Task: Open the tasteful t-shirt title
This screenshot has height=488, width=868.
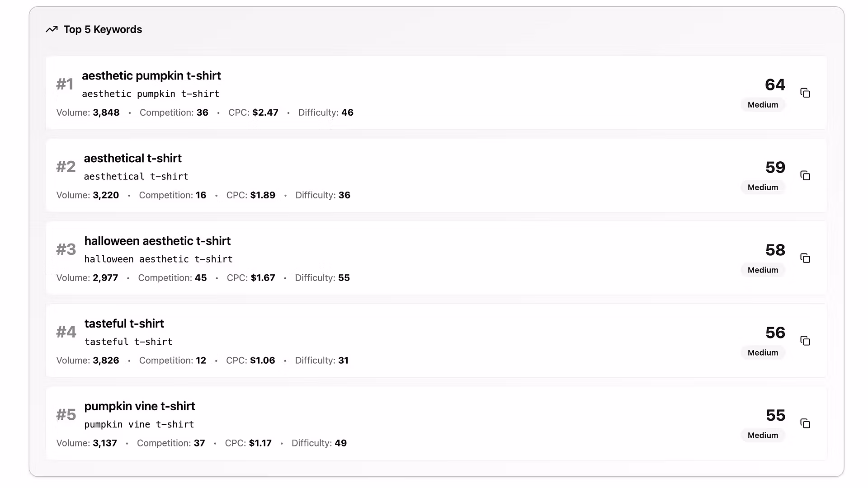Action: (x=124, y=324)
